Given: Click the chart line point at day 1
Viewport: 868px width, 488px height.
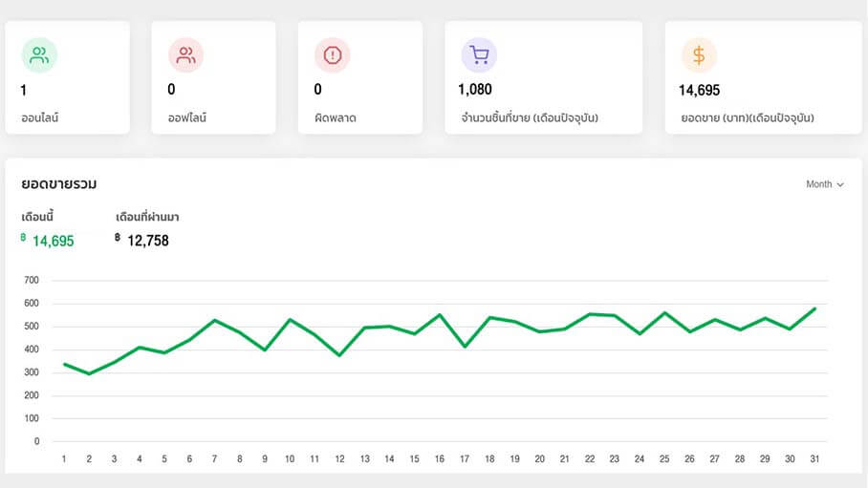Looking at the screenshot, I should (x=64, y=364).
